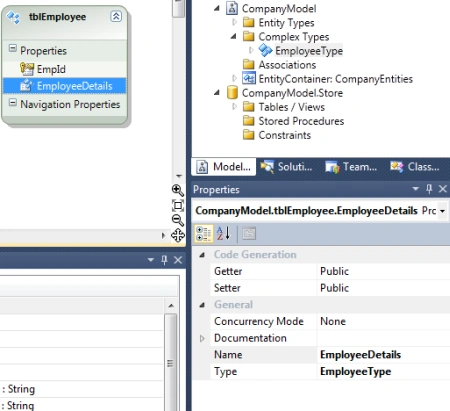Collapse the Code Generation category
450x411 pixels.
point(202,255)
